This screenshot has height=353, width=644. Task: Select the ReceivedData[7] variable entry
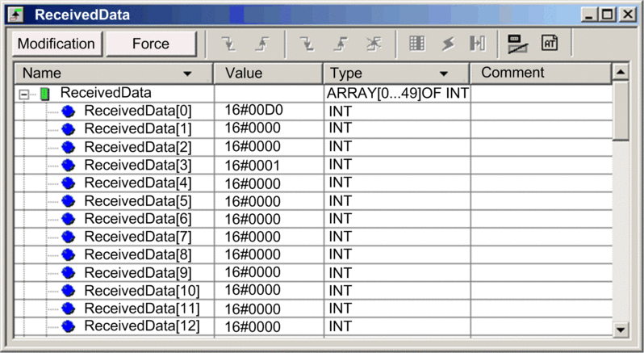coord(138,237)
